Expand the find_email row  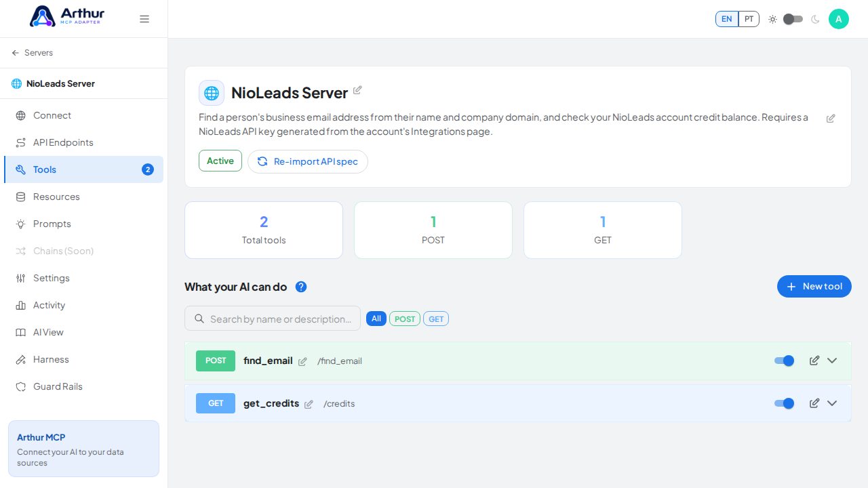point(832,361)
